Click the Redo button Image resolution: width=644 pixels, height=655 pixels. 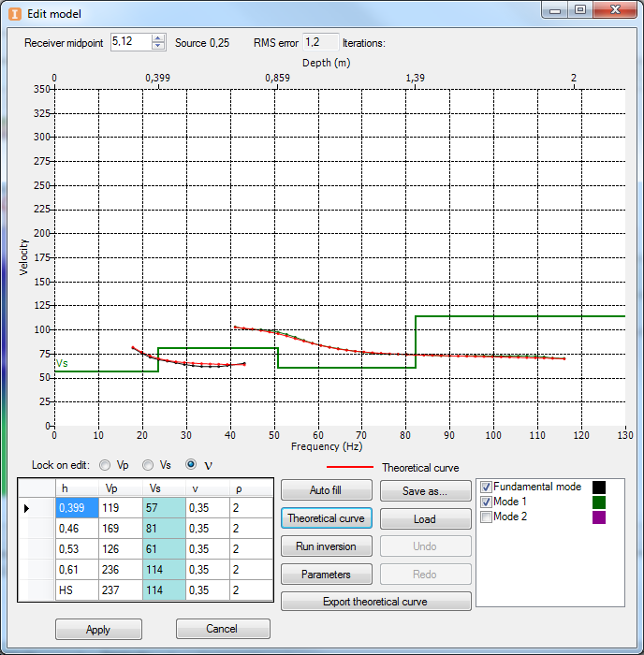(x=425, y=575)
